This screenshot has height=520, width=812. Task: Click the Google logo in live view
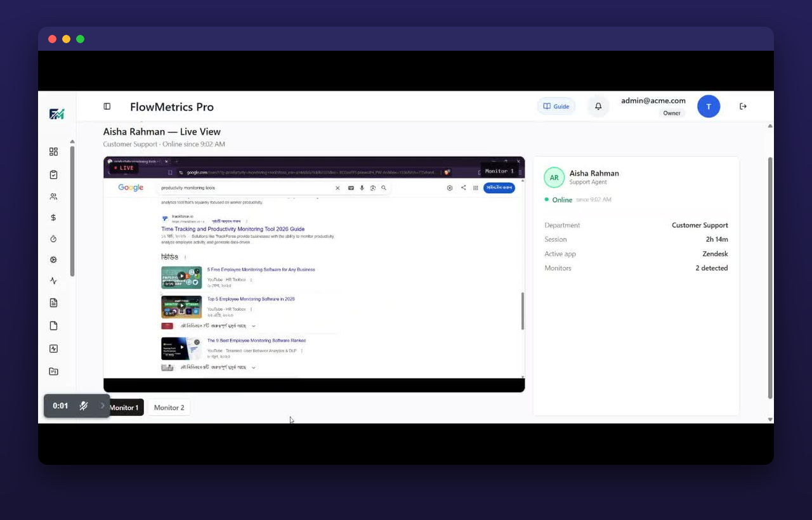pyautogui.click(x=131, y=188)
